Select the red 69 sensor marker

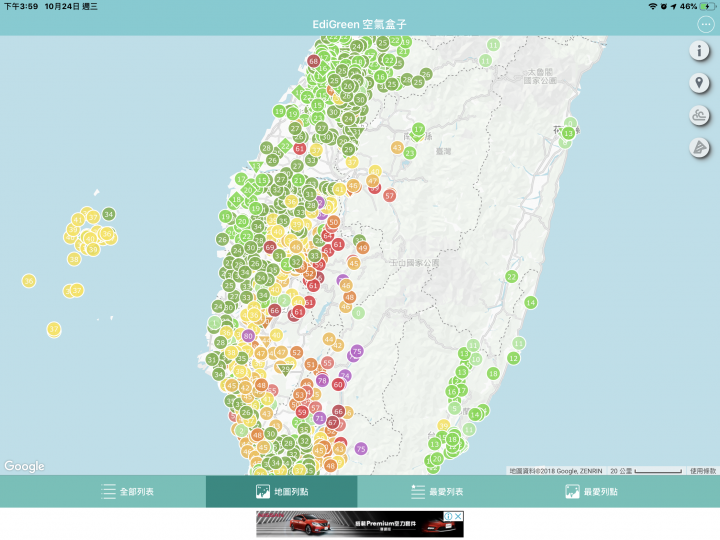(x=270, y=247)
